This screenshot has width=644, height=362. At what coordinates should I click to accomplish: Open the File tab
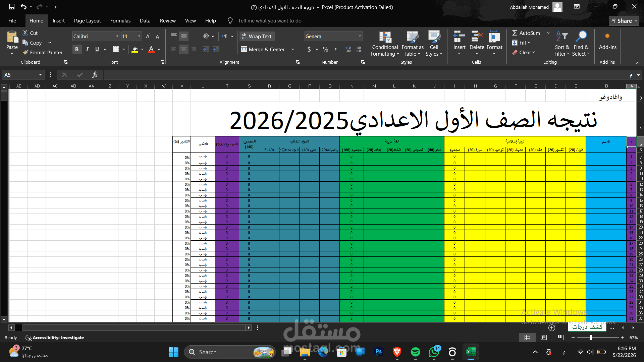click(12, 21)
